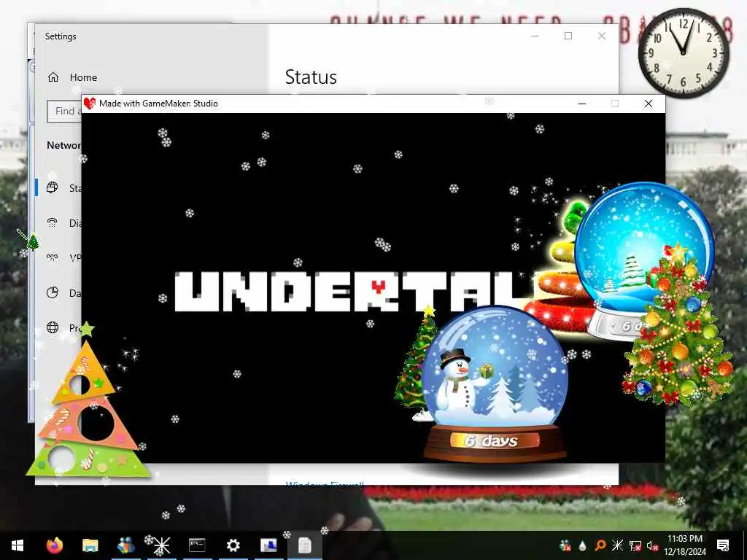The image size is (747, 560).
Task: Show calendar via 11:03 PM clock
Action: 684,545
